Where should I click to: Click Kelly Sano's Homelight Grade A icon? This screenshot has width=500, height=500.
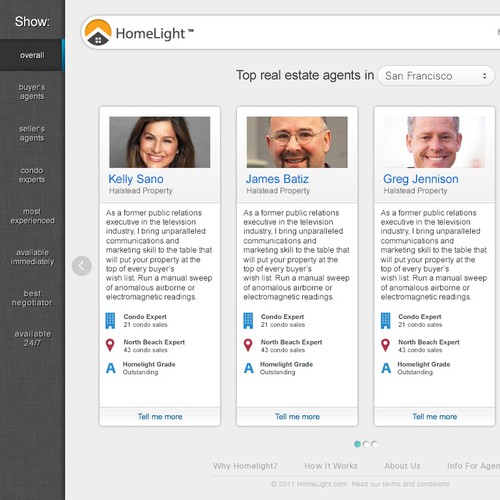[x=111, y=368]
